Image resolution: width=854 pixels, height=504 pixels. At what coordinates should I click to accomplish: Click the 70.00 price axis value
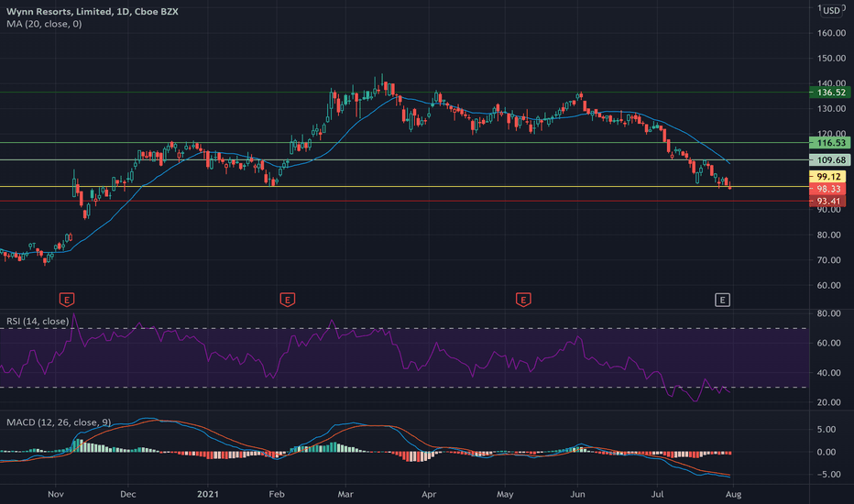(829, 260)
